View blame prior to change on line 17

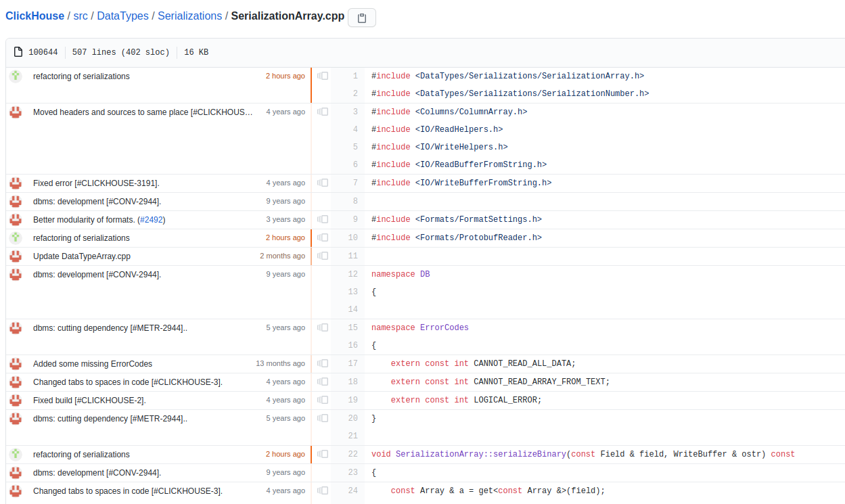[x=323, y=364]
